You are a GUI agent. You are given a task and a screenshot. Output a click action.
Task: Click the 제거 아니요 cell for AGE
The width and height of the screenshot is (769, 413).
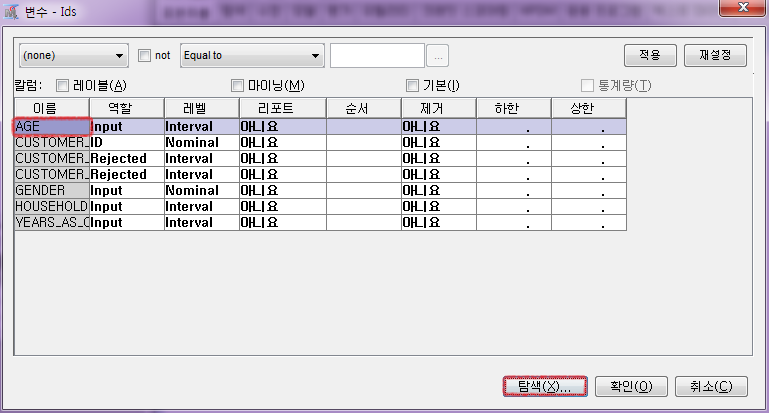(438, 127)
